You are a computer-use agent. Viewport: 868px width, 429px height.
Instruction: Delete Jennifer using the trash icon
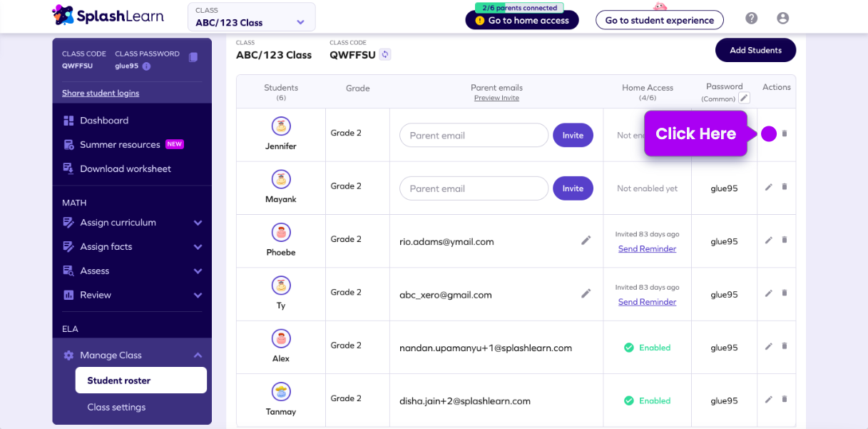click(785, 133)
